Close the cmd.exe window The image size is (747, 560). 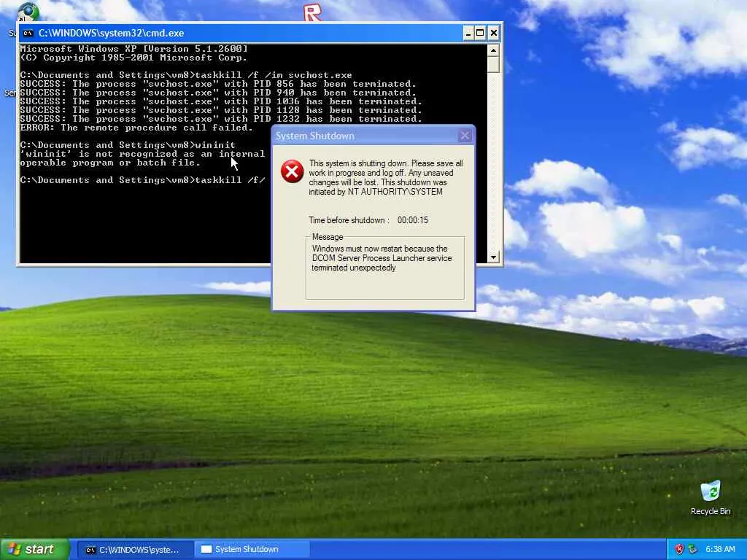[494, 33]
